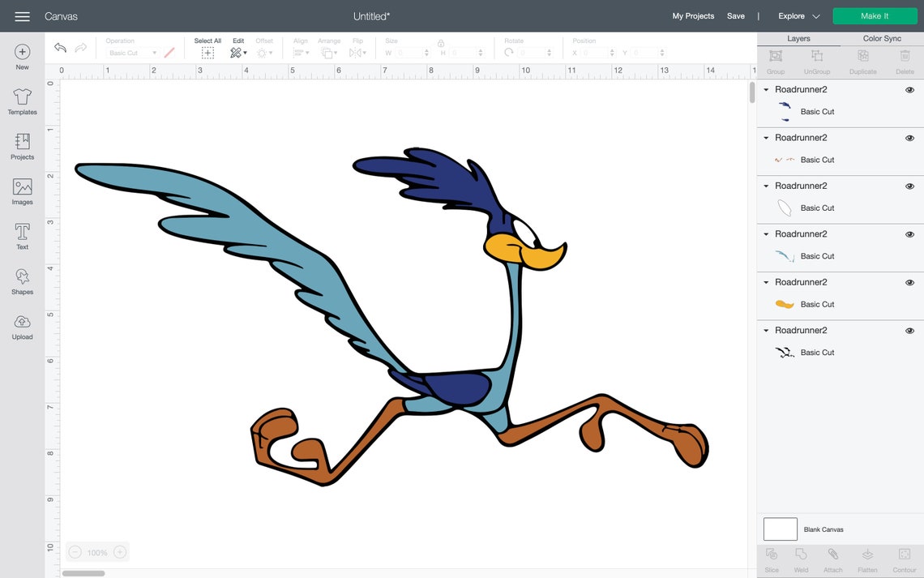Click Save in the top bar
This screenshot has width=924, height=578.
point(736,15)
